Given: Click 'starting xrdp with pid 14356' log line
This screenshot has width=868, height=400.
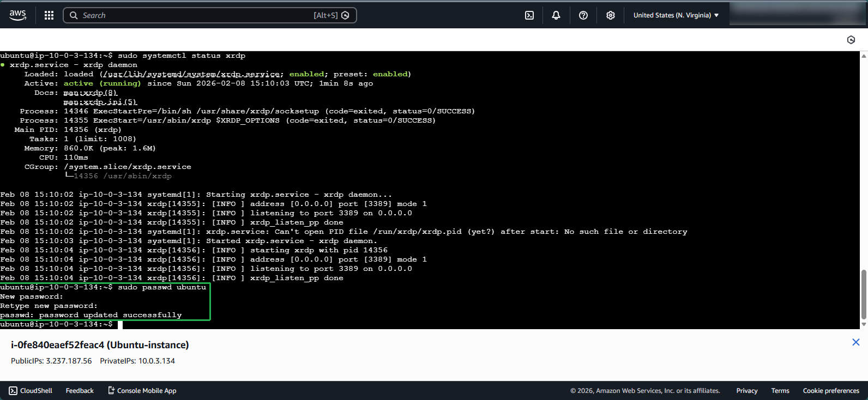Looking at the screenshot, I should [x=194, y=250].
